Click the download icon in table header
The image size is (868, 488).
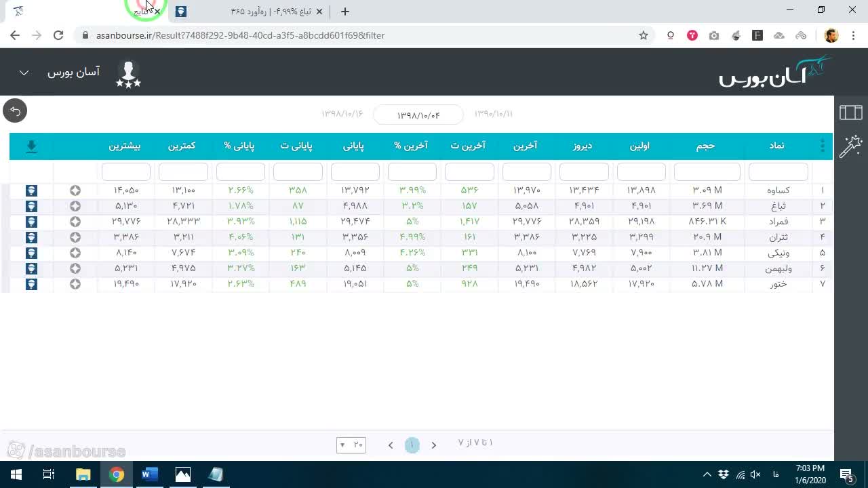(31, 146)
